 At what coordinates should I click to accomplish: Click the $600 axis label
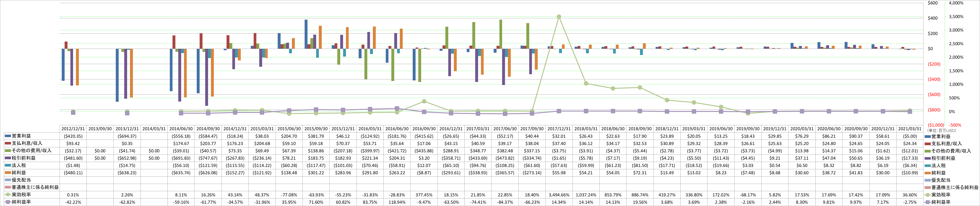pos(932,3)
